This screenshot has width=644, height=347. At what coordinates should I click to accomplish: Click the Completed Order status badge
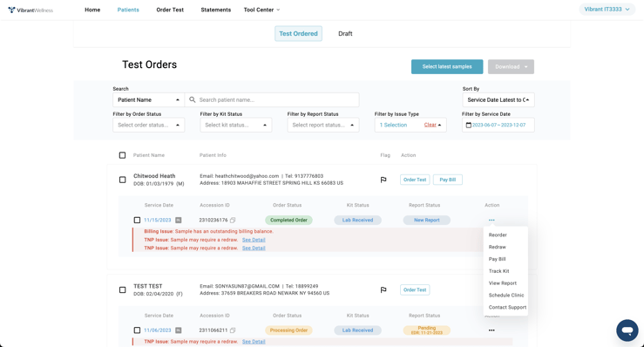point(288,220)
